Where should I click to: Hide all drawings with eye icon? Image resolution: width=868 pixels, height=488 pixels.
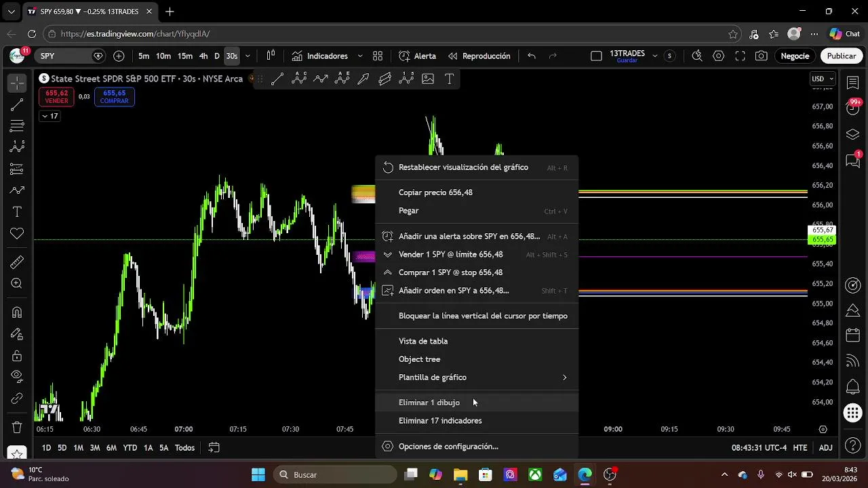pyautogui.click(x=17, y=377)
